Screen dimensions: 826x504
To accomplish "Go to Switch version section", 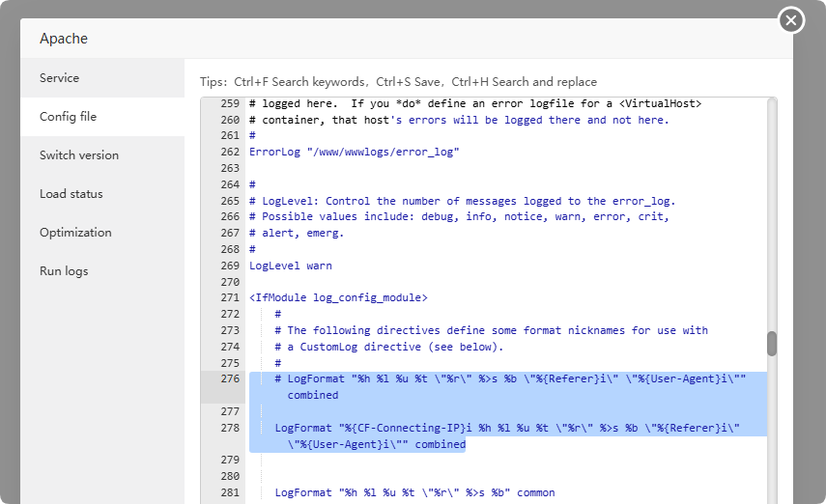I will point(79,155).
